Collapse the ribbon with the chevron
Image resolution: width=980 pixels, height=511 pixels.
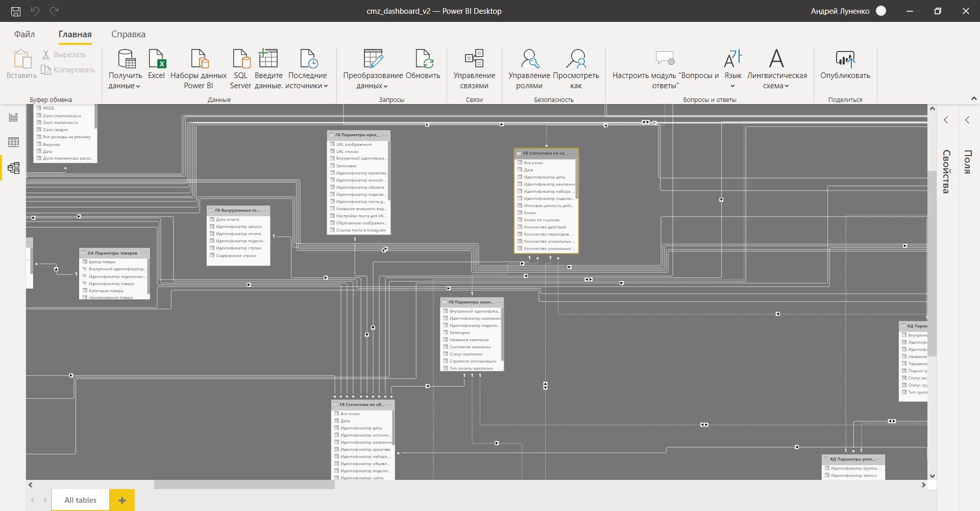click(x=973, y=98)
